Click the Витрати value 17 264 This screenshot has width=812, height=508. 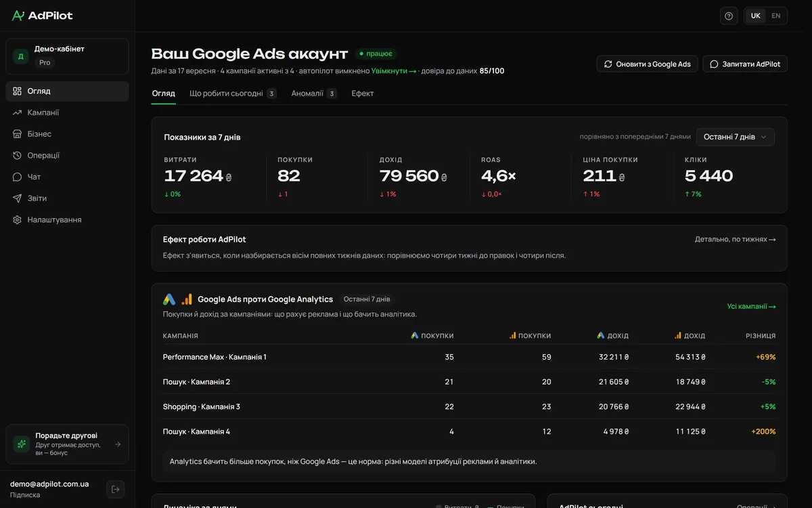(194, 176)
